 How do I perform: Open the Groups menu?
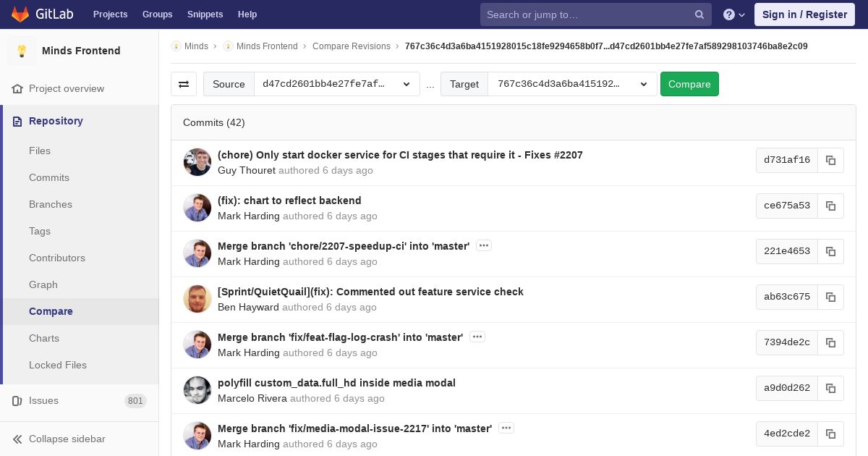click(x=157, y=14)
